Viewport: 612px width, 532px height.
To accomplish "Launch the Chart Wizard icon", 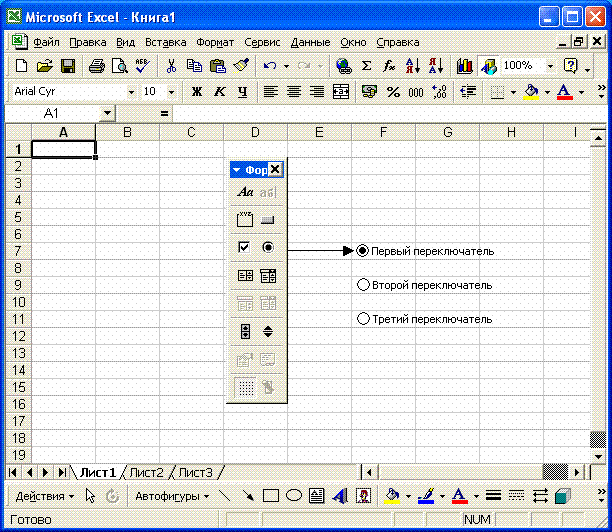I will pos(464,66).
